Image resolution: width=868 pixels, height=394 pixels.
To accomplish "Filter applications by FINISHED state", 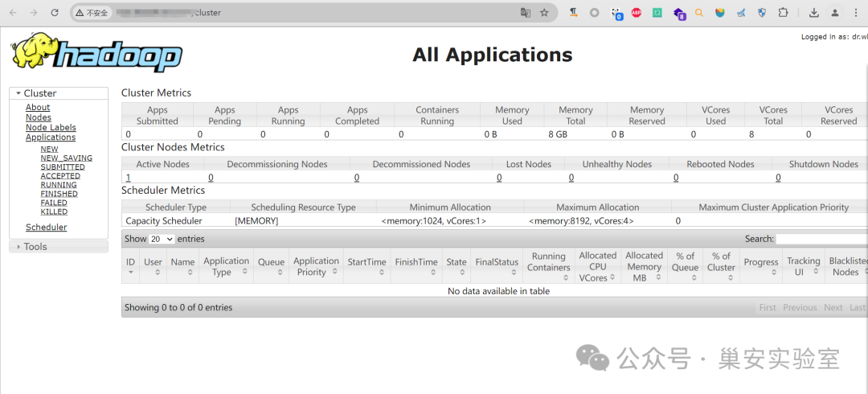I will point(59,194).
